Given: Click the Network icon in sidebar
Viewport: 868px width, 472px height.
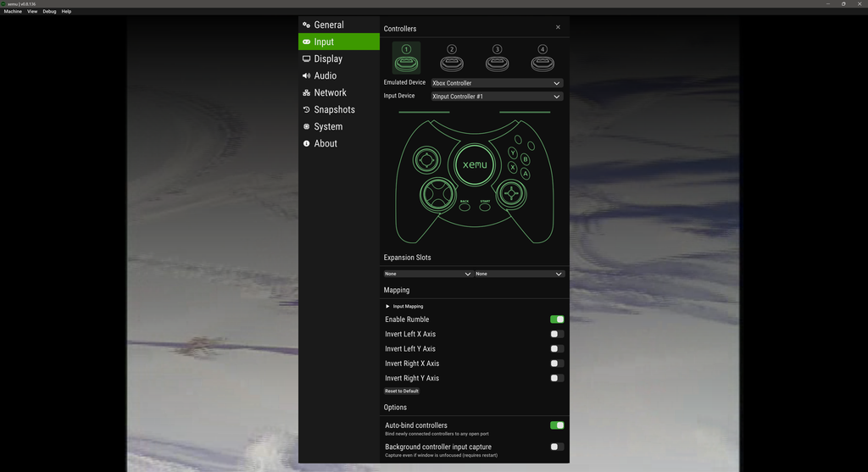Looking at the screenshot, I should (306, 93).
